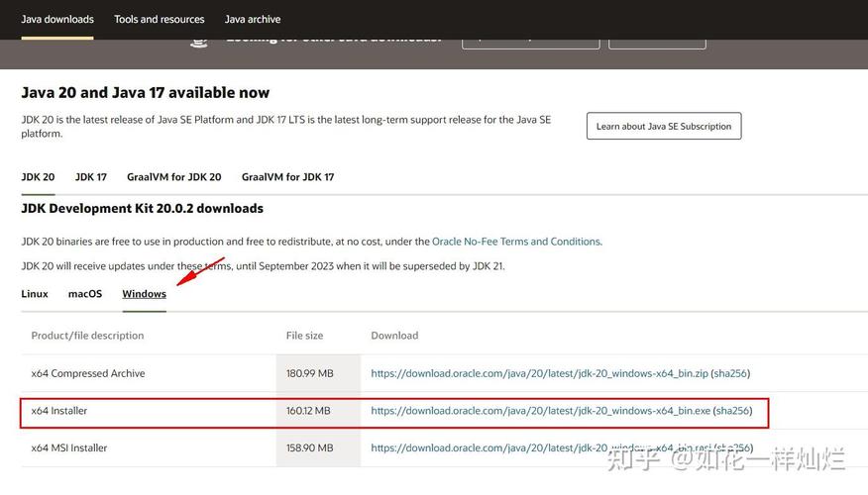The width and height of the screenshot is (868, 495).
Task: Open the Java archive nav tab
Action: click(x=253, y=20)
